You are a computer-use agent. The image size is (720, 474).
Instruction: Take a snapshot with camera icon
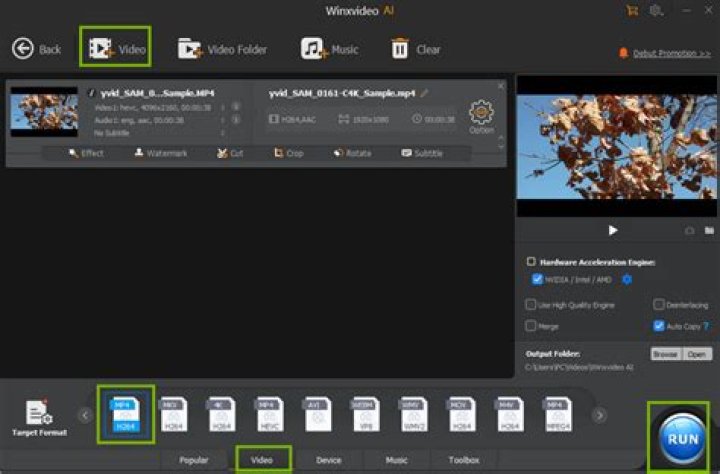[x=690, y=231]
